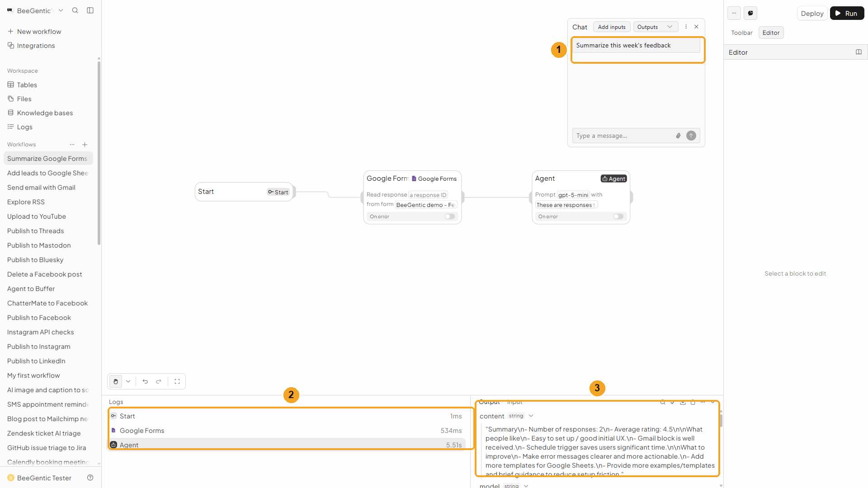Fit canvas to view with fullscreen icon
This screenshot has height=488, width=868.
point(177,381)
